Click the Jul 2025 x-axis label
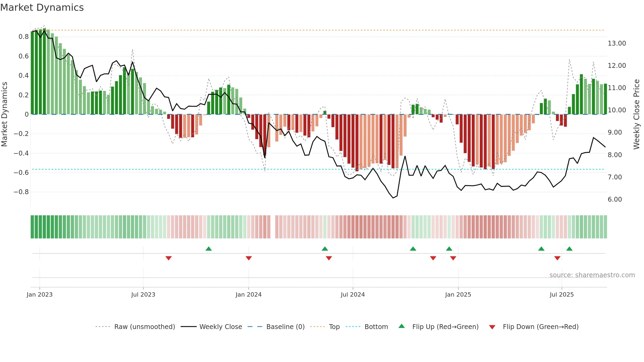 pyautogui.click(x=562, y=294)
